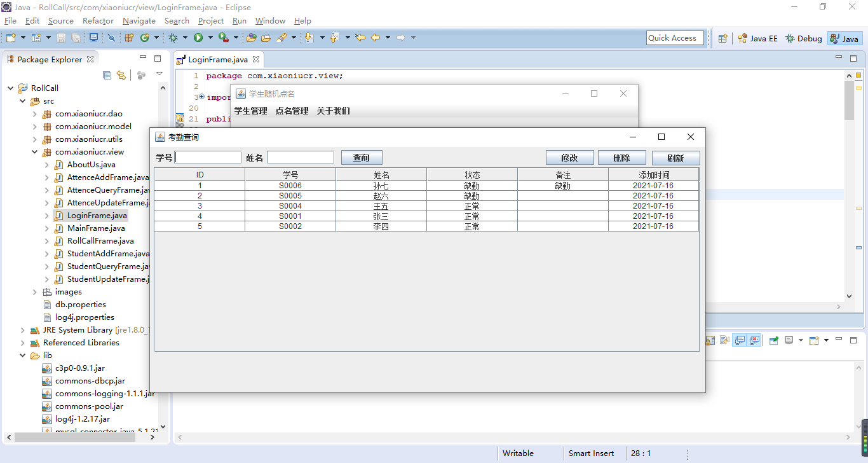
Task: Switch to the Debug perspective
Action: pos(804,38)
